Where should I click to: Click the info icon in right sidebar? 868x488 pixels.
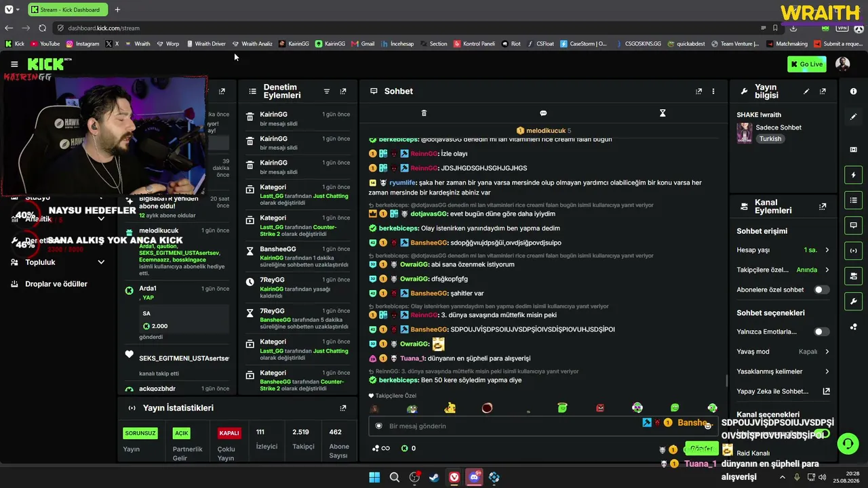[x=853, y=91]
